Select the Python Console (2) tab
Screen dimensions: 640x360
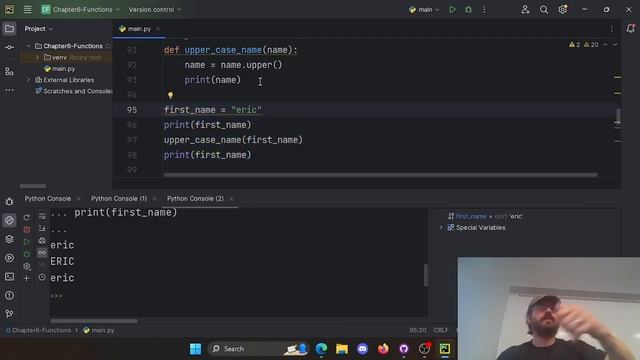[195, 198]
